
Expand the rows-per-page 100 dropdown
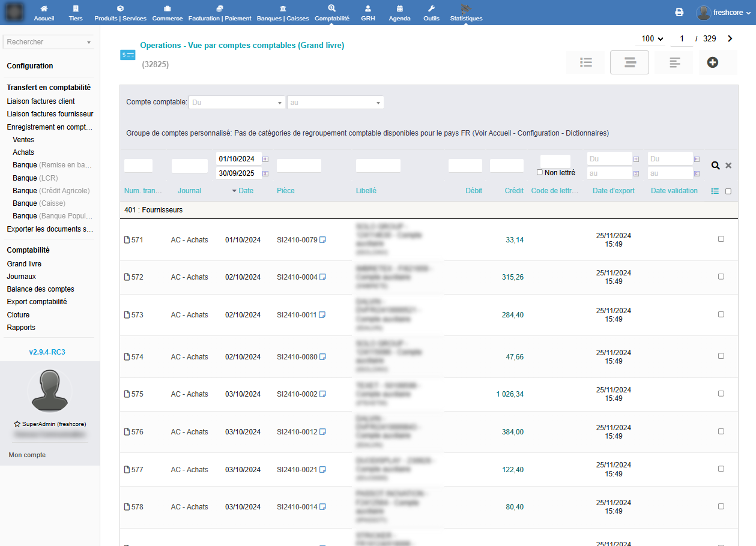click(652, 39)
